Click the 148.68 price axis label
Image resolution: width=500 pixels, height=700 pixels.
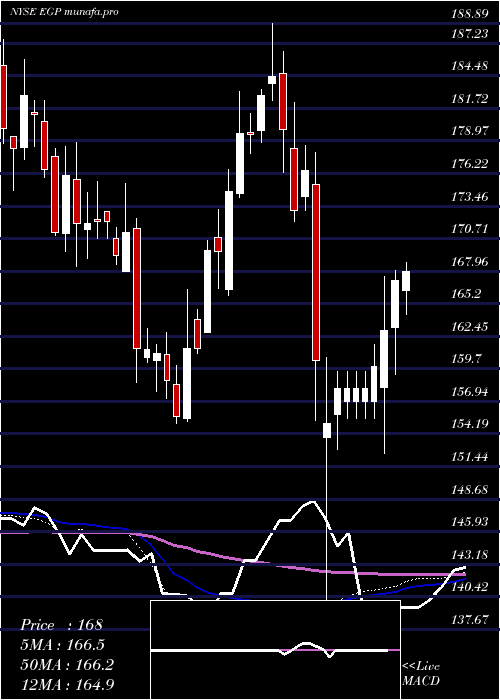(x=469, y=489)
